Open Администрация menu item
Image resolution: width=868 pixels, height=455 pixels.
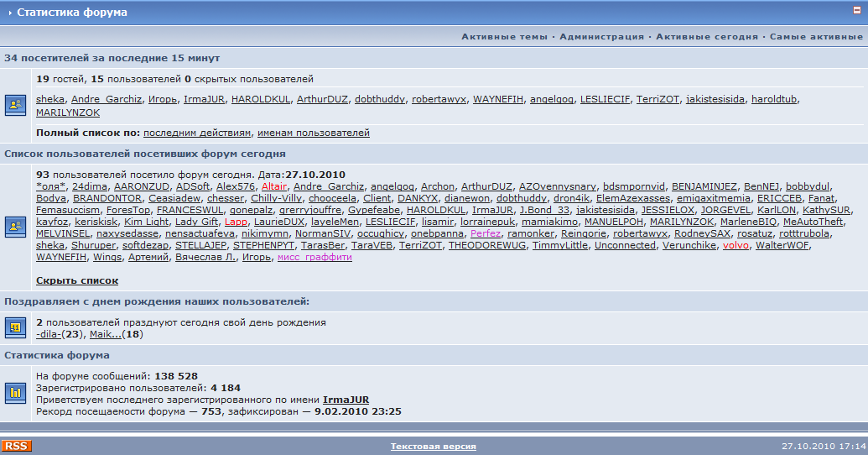coord(601,37)
